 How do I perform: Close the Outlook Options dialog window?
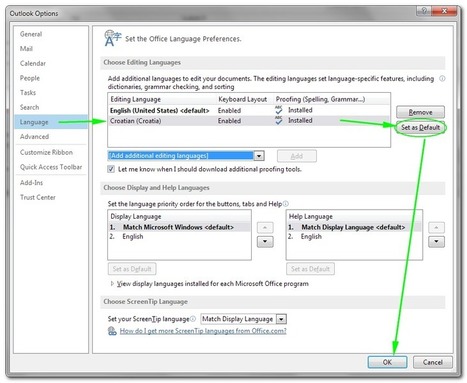pyautogui.click(x=444, y=11)
